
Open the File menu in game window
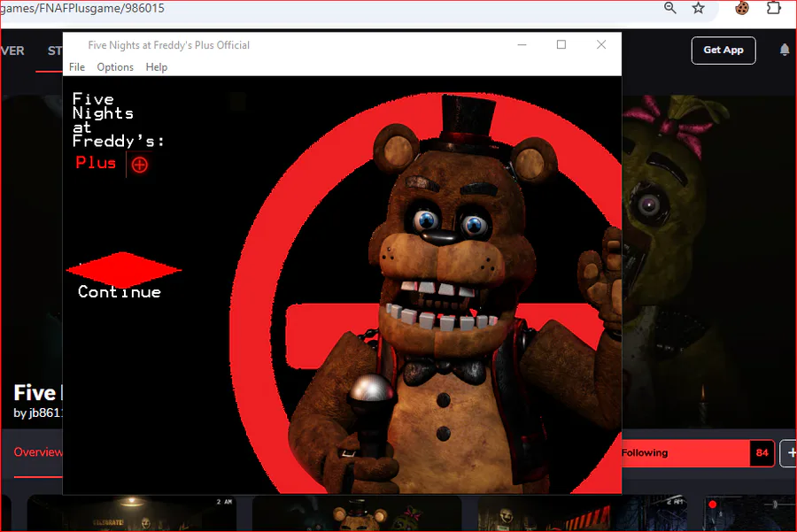(x=77, y=67)
